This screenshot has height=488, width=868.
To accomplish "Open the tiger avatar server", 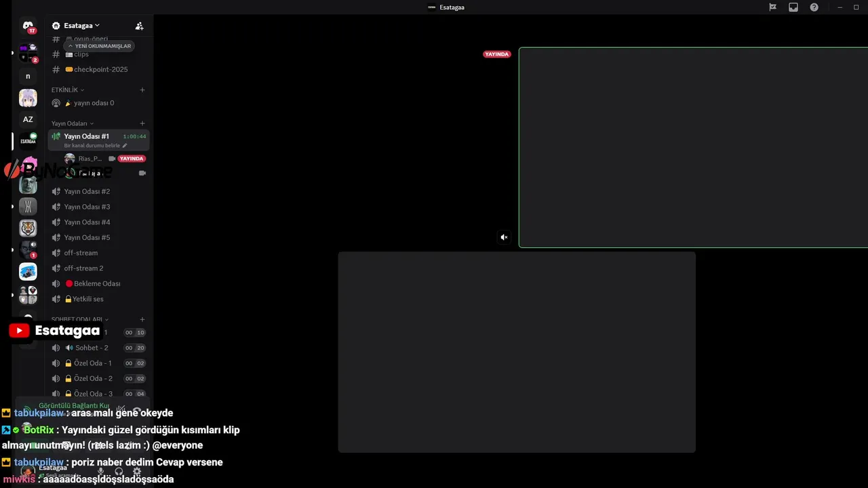I will 28,228.
